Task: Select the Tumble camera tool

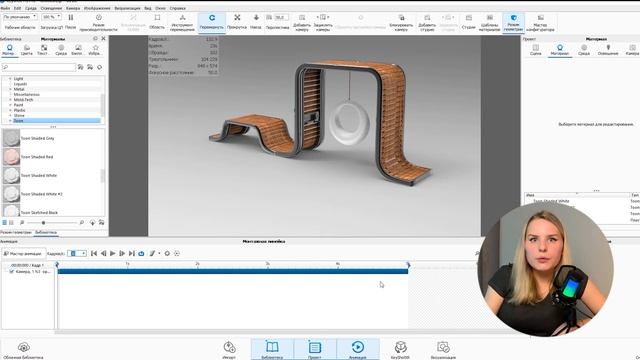Action: click(x=212, y=22)
